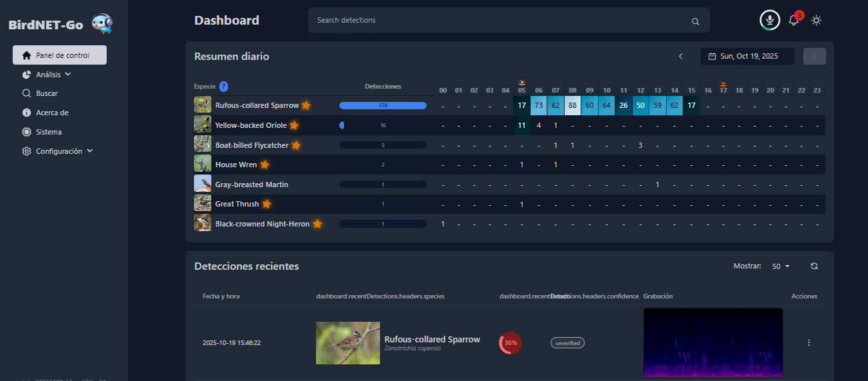Image resolution: width=868 pixels, height=381 pixels.
Task: Click the microphone audio level icon
Action: click(x=770, y=20)
